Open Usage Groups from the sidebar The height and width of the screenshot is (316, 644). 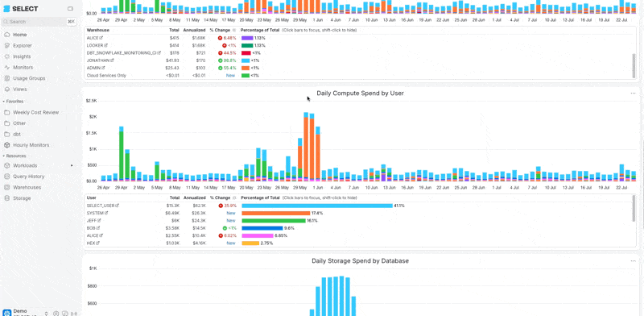coord(29,78)
